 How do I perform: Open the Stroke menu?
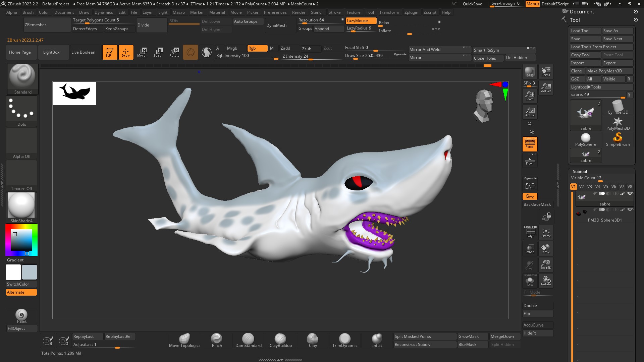[x=334, y=12]
